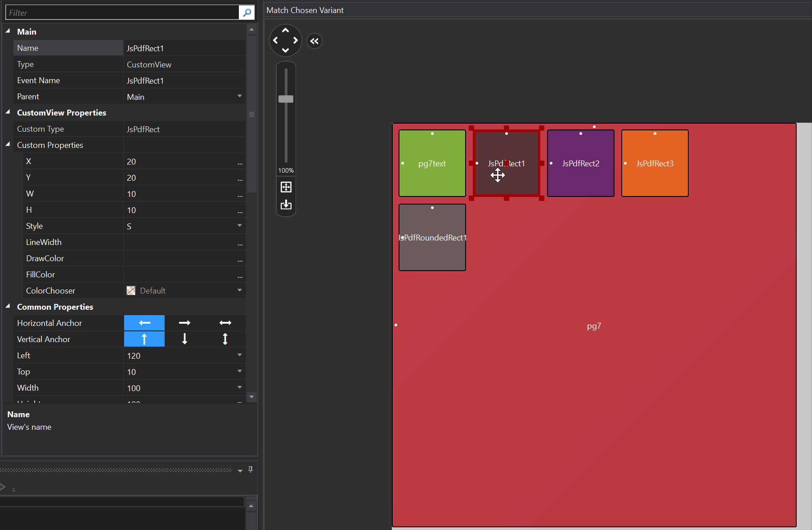Collapse the CustomView Properties section
Screen dimensions: 812x530
(x=8, y=112)
